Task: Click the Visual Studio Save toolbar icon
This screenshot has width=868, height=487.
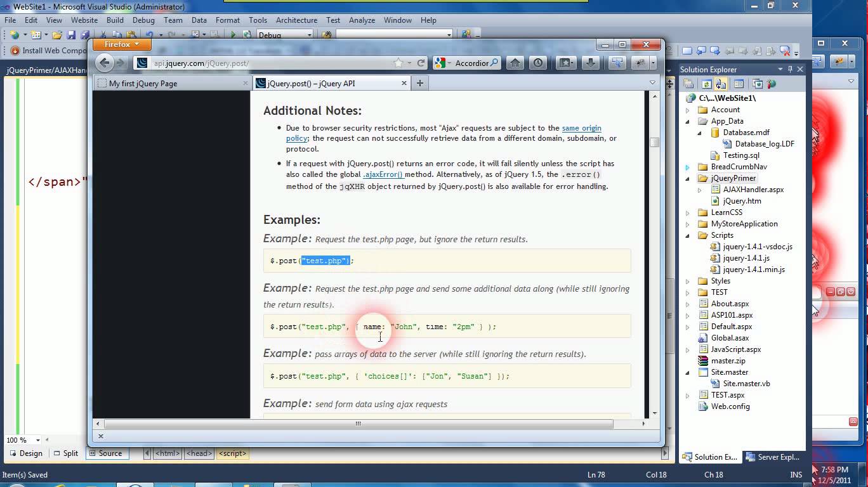Action: tap(71, 35)
